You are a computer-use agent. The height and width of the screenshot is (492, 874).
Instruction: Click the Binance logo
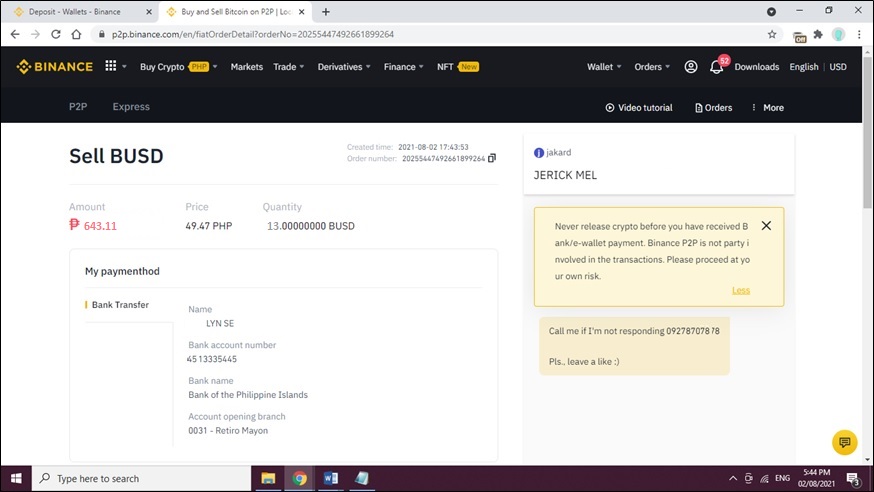click(55, 67)
